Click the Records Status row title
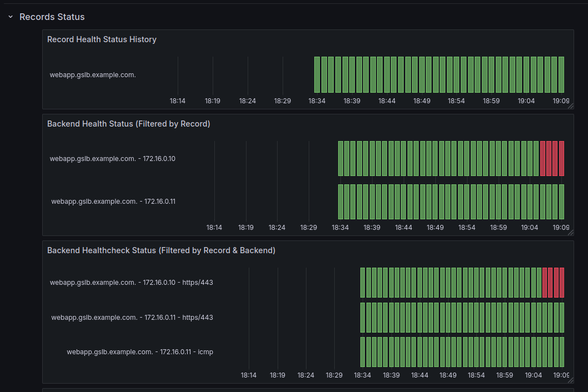 tap(52, 17)
